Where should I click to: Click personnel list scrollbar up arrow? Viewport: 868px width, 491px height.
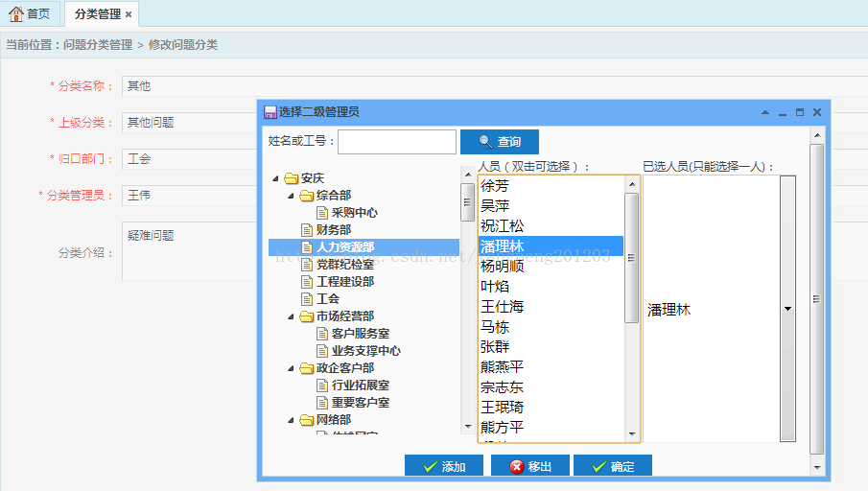(x=632, y=184)
